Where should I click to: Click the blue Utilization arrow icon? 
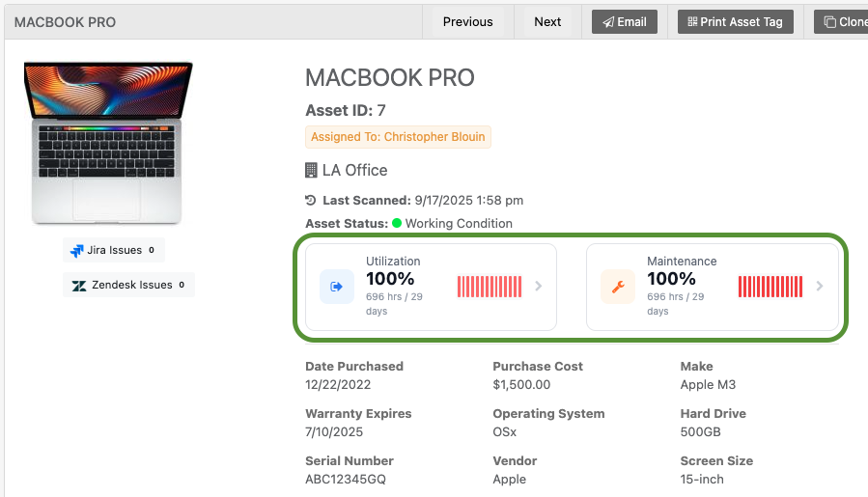point(337,287)
